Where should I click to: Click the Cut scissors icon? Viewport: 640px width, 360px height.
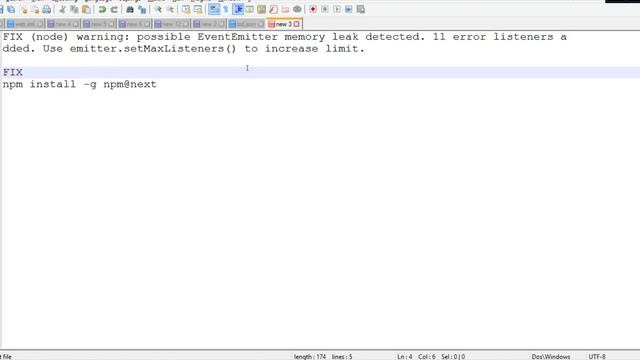click(62, 9)
